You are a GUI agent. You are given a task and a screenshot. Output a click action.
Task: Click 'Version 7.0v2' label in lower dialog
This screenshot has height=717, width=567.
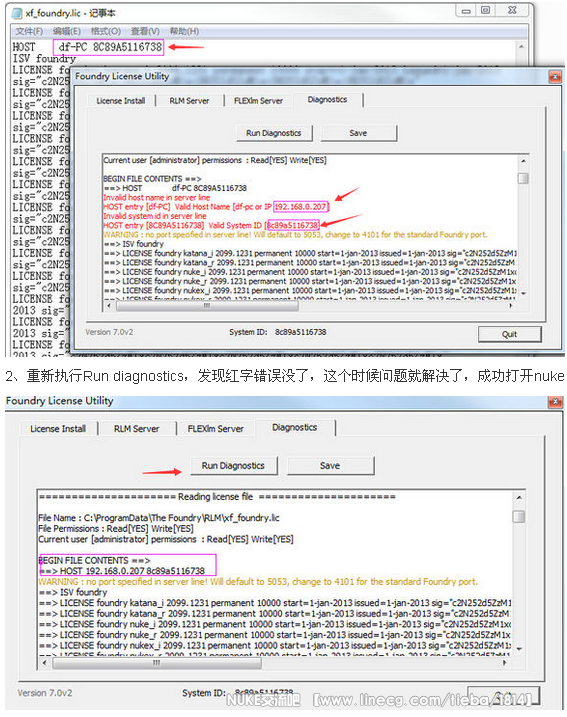tap(45, 693)
